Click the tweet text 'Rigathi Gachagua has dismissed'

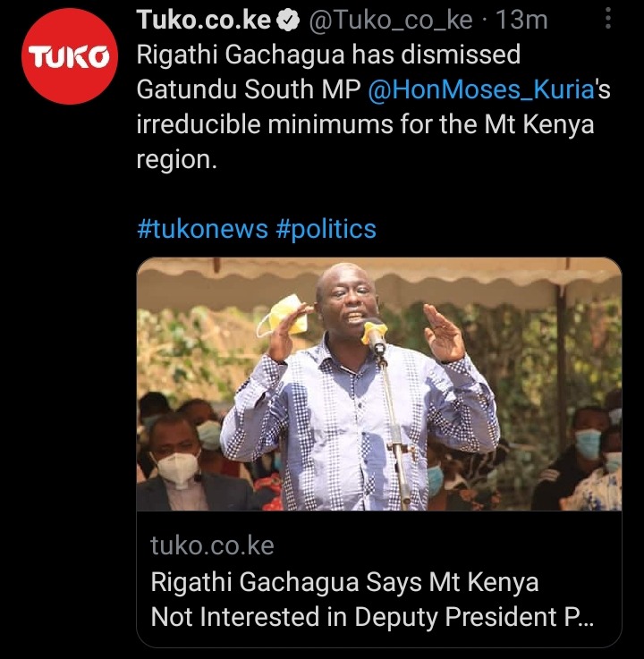tap(328, 55)
